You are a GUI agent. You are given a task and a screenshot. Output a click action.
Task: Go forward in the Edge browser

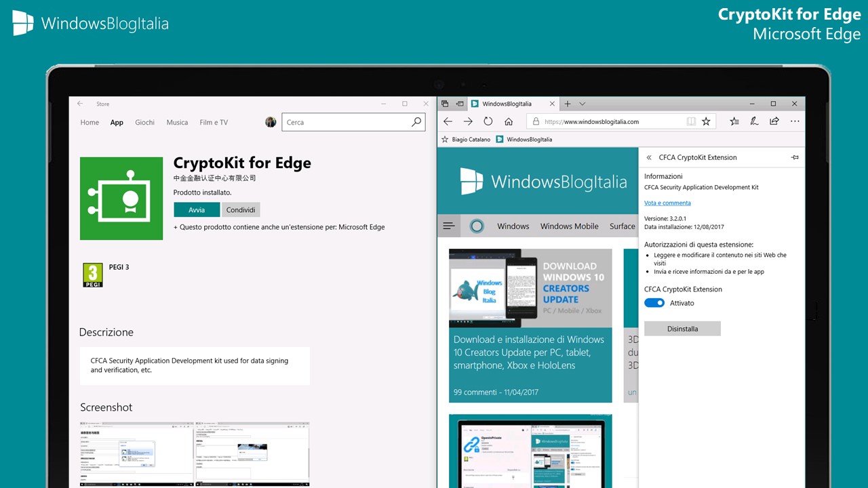pyautogui.click(x=468, y=121)
